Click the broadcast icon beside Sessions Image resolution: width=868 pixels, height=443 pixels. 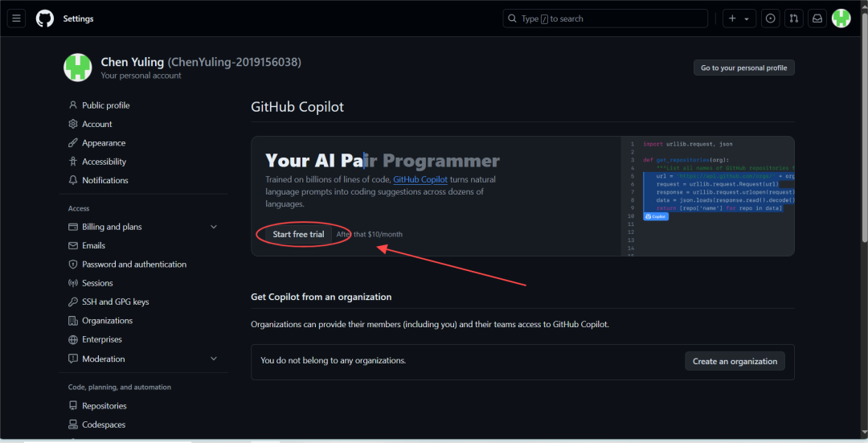[72, 283]
